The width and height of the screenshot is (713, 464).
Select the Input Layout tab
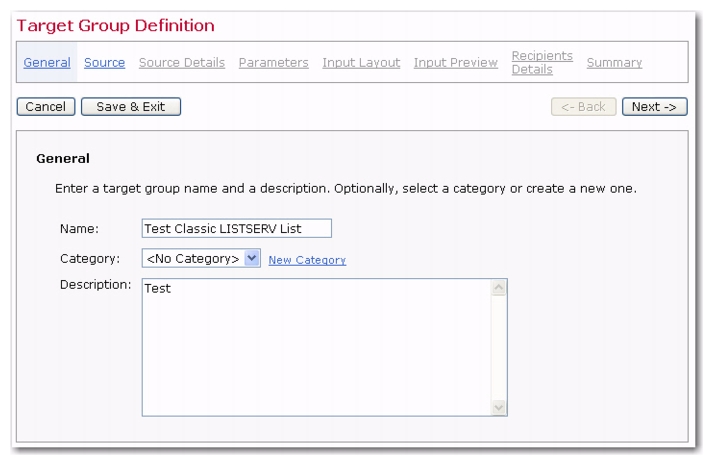[x=361, y=62]
